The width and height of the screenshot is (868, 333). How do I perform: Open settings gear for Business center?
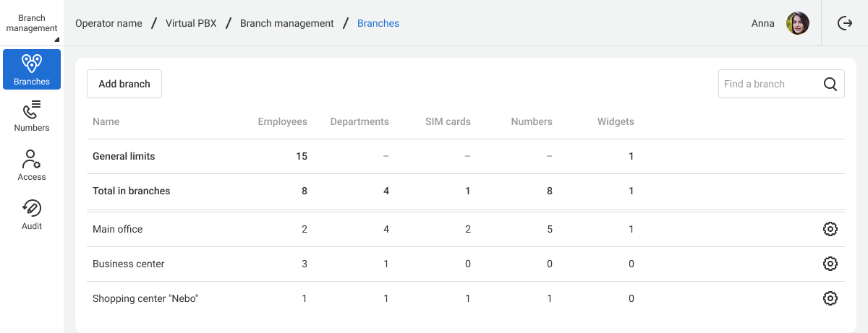pos(830,264)
